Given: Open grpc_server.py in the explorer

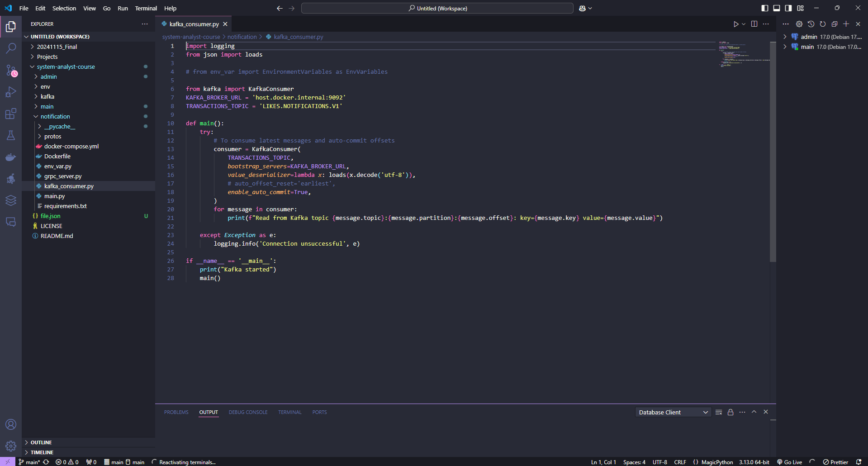Looking at the screenshot, I should coord(63,176).
